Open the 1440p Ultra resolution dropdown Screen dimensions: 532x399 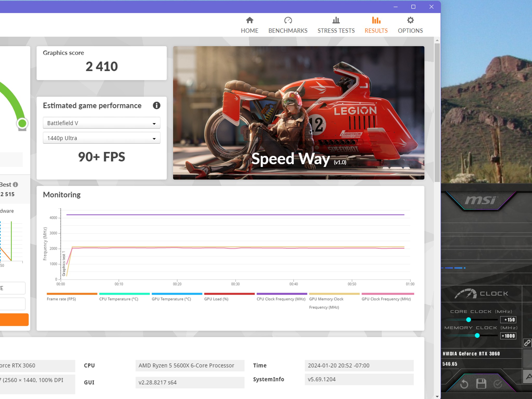tap(102, 138)
